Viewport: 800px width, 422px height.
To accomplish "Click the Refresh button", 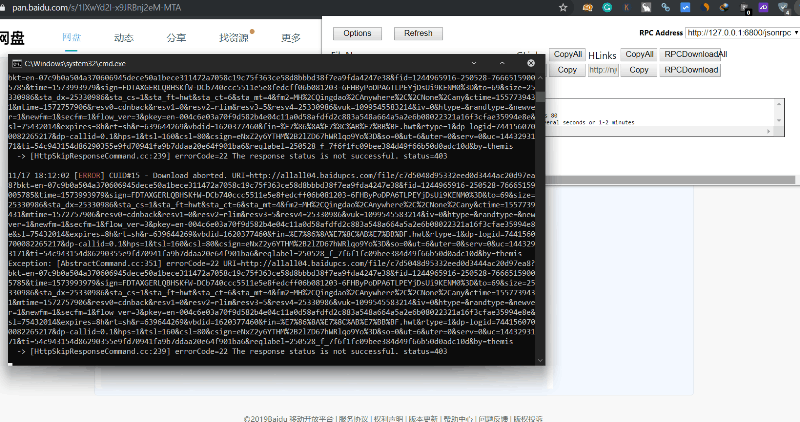I will pos(418,33).
